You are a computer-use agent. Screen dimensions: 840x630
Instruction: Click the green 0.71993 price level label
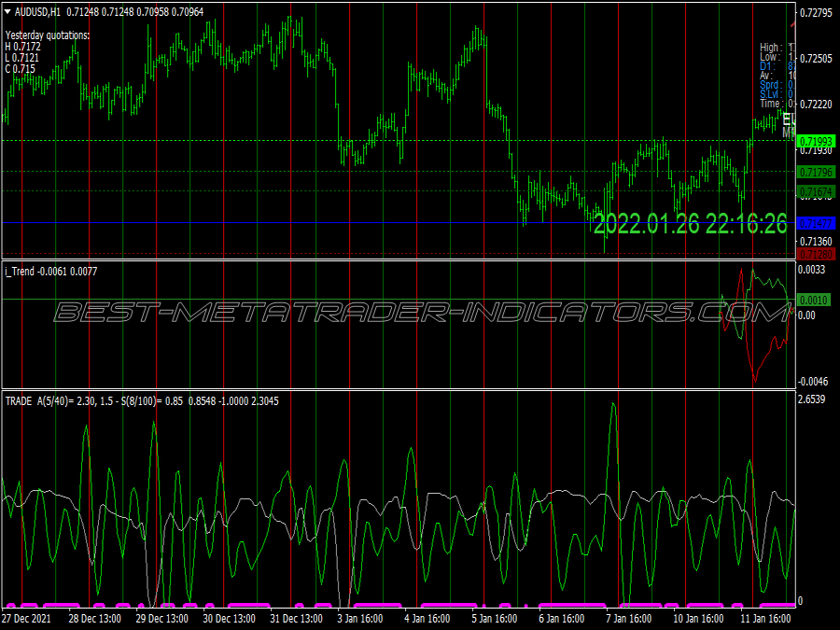click(816, 142)
